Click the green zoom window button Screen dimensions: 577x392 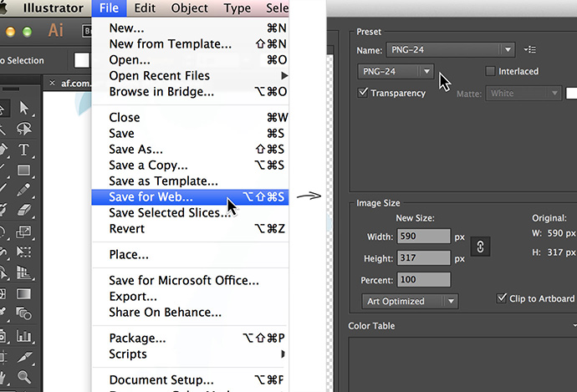[x=28, y=32]
